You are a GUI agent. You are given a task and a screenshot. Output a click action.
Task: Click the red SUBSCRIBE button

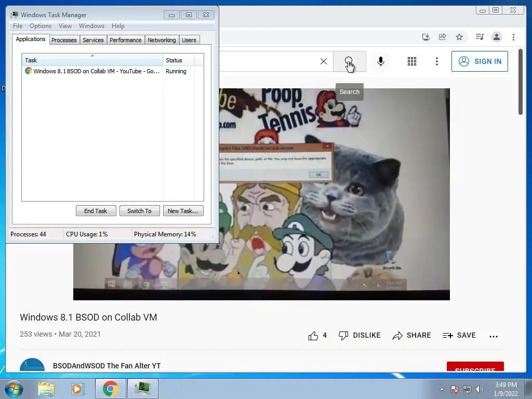[x=475, y=367]
